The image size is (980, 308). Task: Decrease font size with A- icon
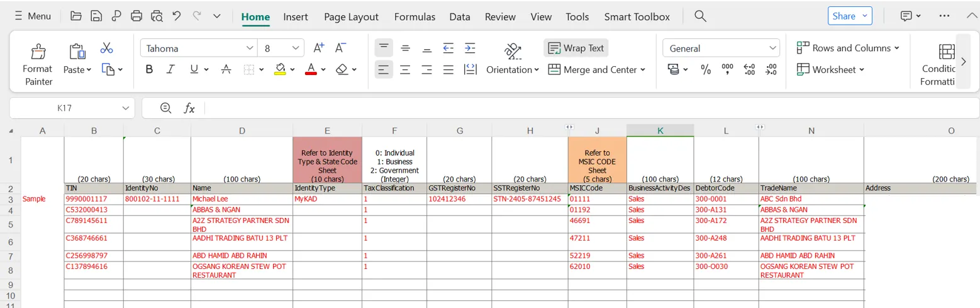[x=340, y=48]
